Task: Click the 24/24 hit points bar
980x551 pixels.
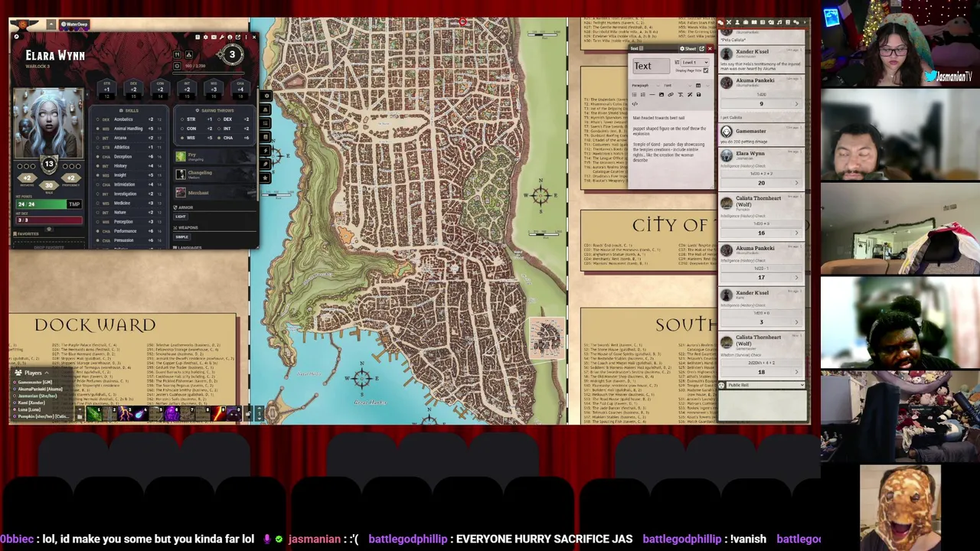Action: click(41, 204)
